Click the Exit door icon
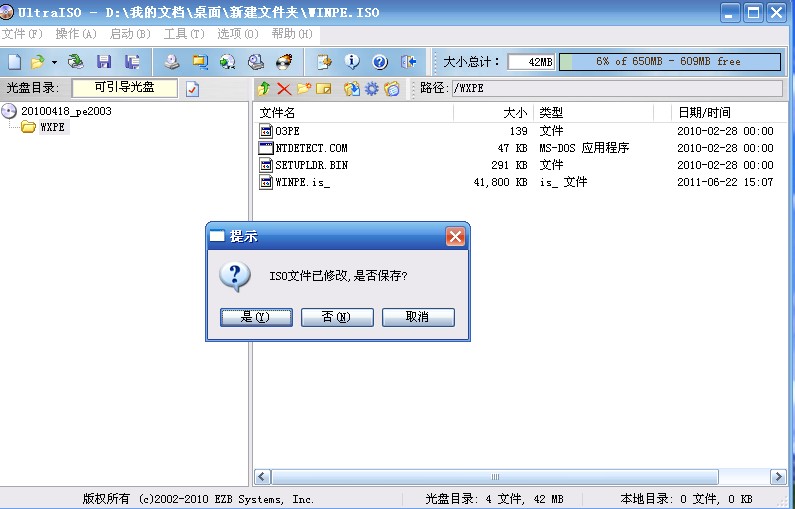Viewport: 795px width, 509px height. tap(409, 62)
